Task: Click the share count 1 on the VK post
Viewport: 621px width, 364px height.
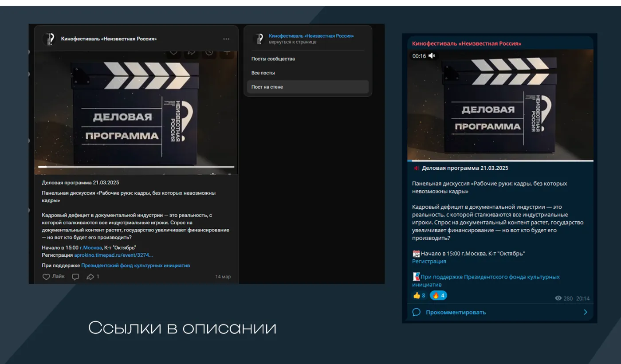Action: click(98, 277)
